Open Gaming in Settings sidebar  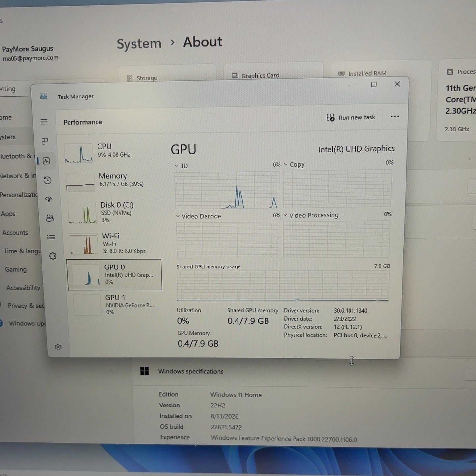point(15,269)
